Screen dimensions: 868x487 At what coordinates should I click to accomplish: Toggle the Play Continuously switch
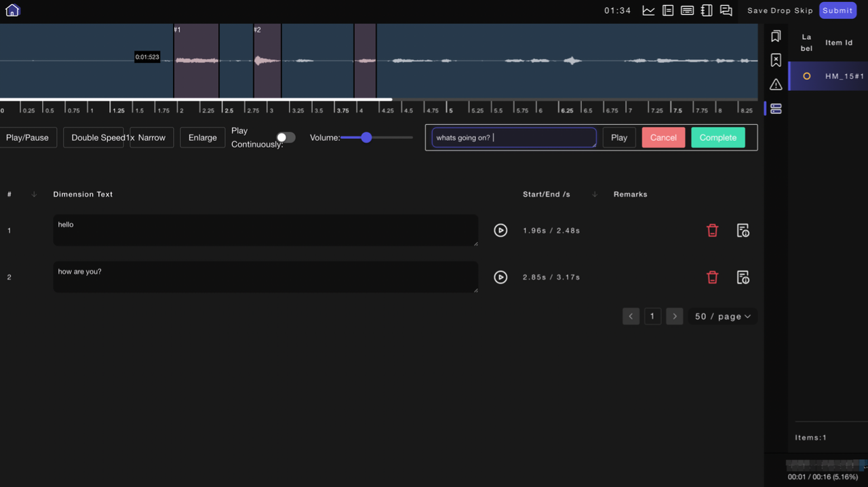click(x=285, y=138)
